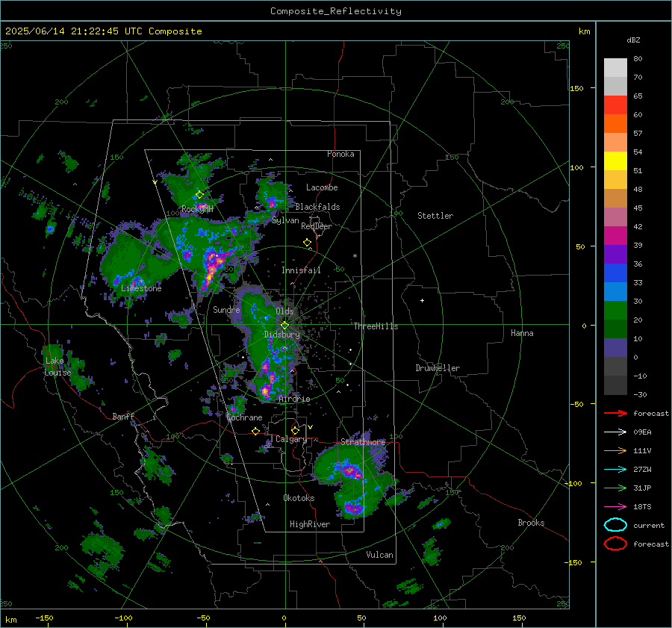
Task: Click the 2025/06/14 21:22:45 UTC timestamp
Action: click(x=75, y=31)
